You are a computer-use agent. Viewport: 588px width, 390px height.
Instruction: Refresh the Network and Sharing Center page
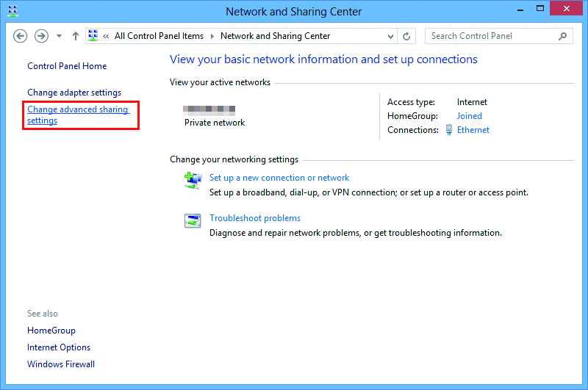coord(407,36)
